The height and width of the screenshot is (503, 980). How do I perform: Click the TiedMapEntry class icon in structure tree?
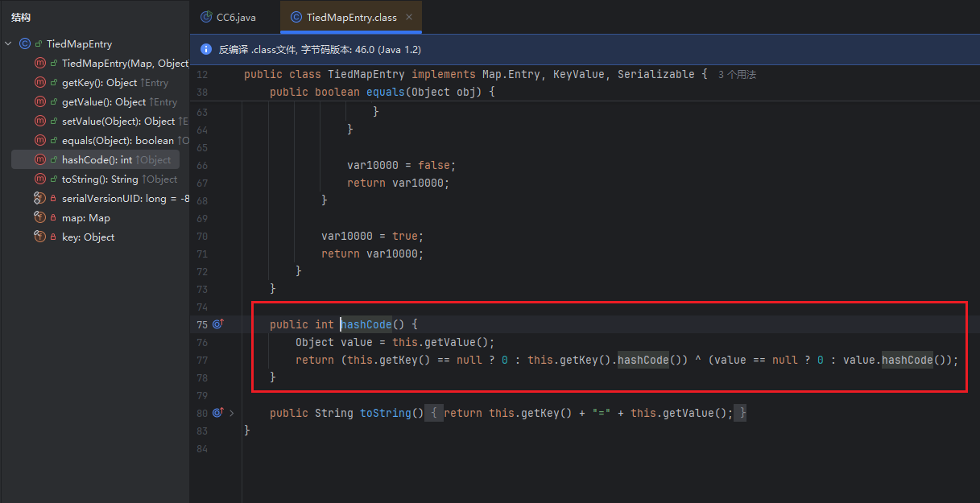click(25, 44)
